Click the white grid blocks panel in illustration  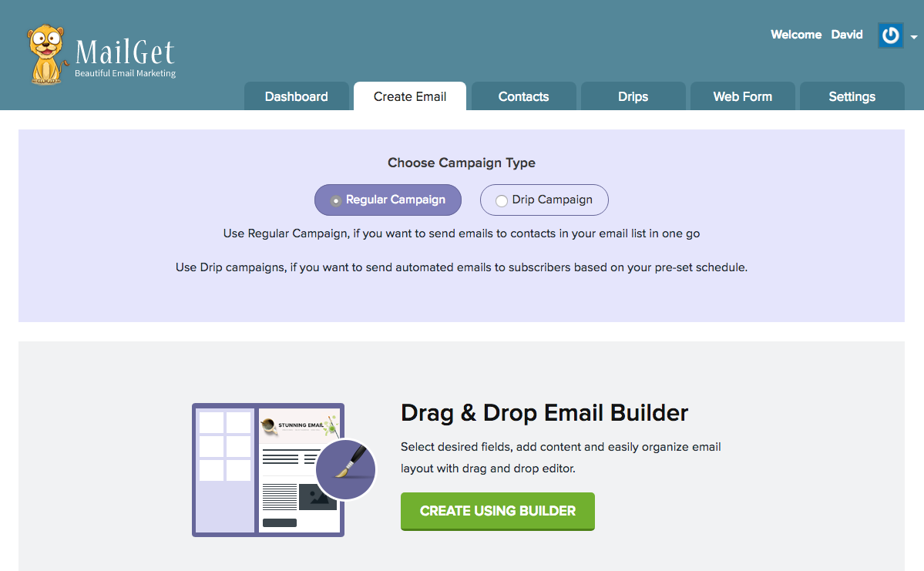pyautogui.click(x=224, y=447)
